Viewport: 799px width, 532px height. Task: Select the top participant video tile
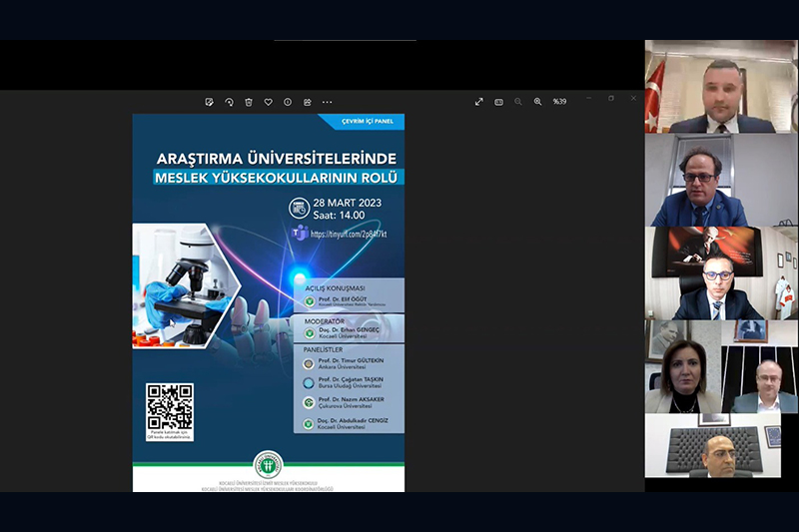tap(720, 87)
